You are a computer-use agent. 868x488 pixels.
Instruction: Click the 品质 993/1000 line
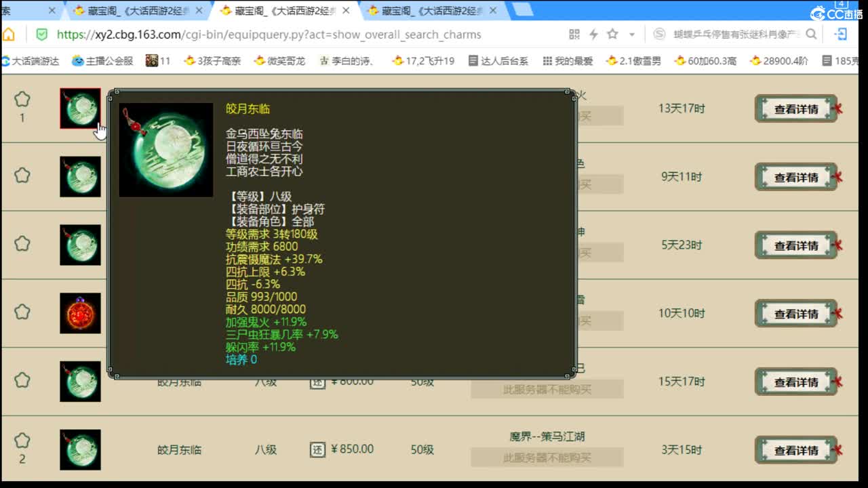(x=262, y=297)
